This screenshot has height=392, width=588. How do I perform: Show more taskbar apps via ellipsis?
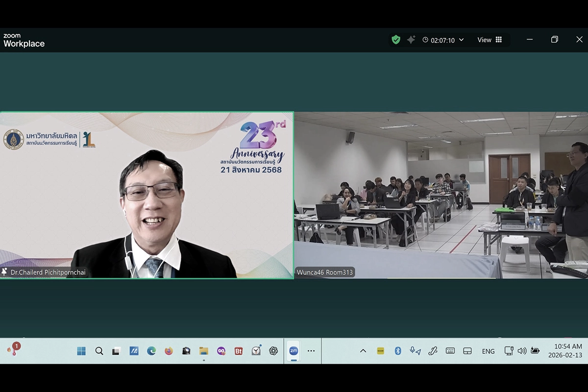[x=311, y=351]
